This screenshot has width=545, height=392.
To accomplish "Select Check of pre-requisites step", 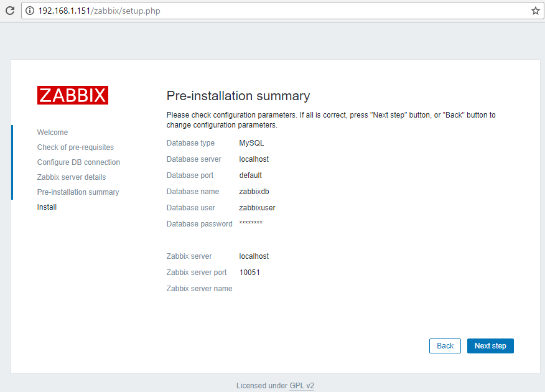I will [75, 147].
